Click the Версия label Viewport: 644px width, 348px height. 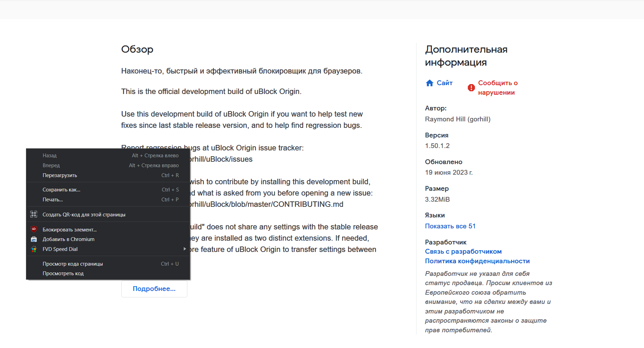(x=437, y=135)
